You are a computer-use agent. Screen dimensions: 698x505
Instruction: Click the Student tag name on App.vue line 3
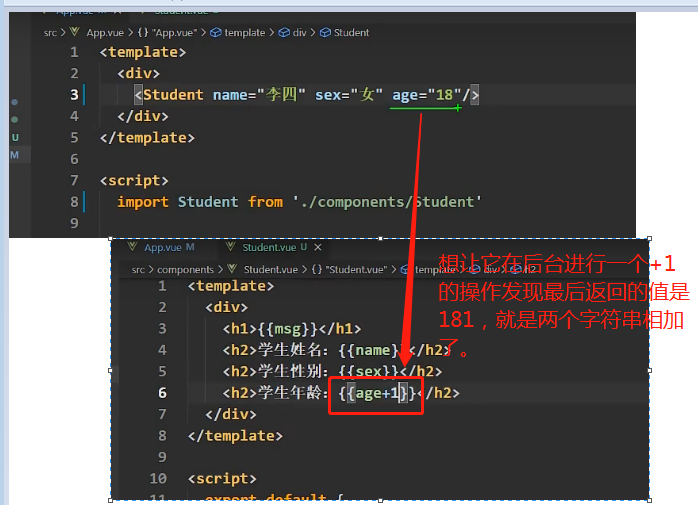pyautogui.click(x=173, y=95)
